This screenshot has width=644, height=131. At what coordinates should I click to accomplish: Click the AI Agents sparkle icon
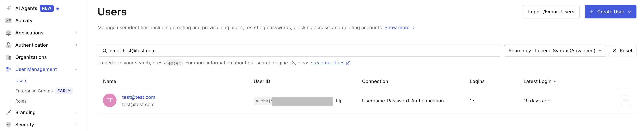(8, 8)
